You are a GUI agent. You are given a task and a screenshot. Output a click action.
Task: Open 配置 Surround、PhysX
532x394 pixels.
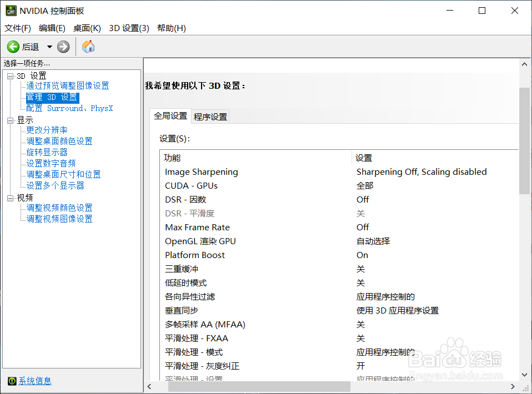[x=69, y=109]
